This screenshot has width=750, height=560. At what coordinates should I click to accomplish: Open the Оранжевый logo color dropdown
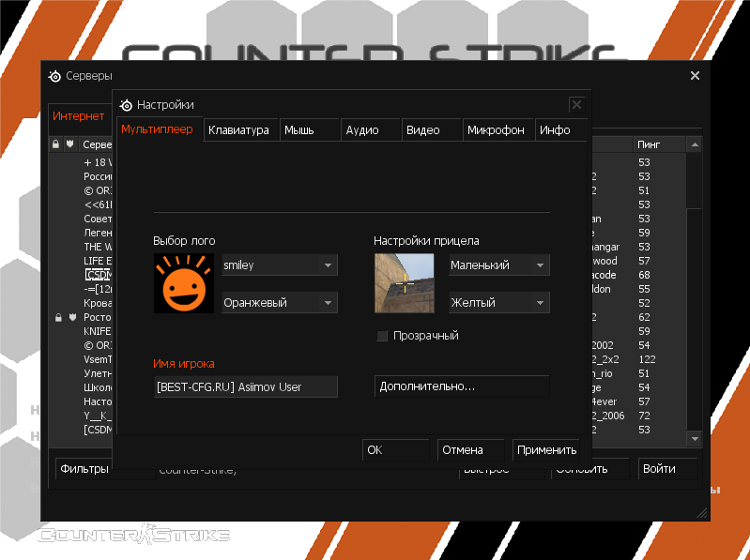click(x=280, y=302)
